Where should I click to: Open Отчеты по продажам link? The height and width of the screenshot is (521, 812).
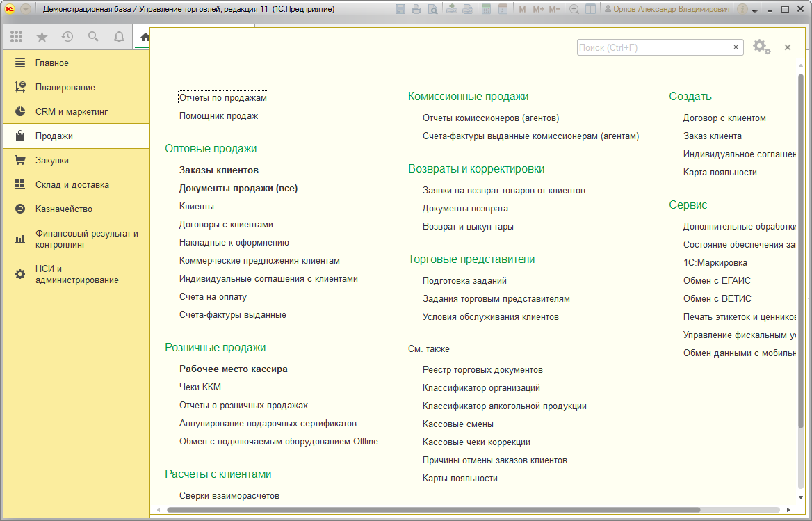[223, 97]
